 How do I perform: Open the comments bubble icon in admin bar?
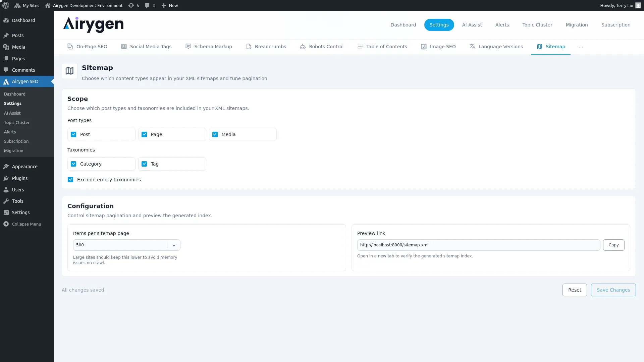(147, 5)
